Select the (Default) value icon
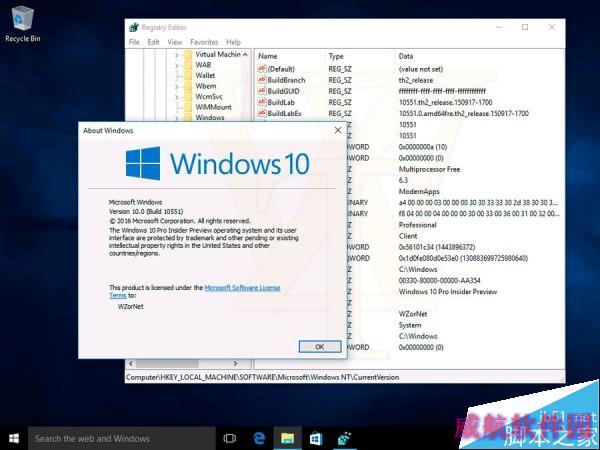Viewport: 600px width, 450px height. (x=262, y=68)
